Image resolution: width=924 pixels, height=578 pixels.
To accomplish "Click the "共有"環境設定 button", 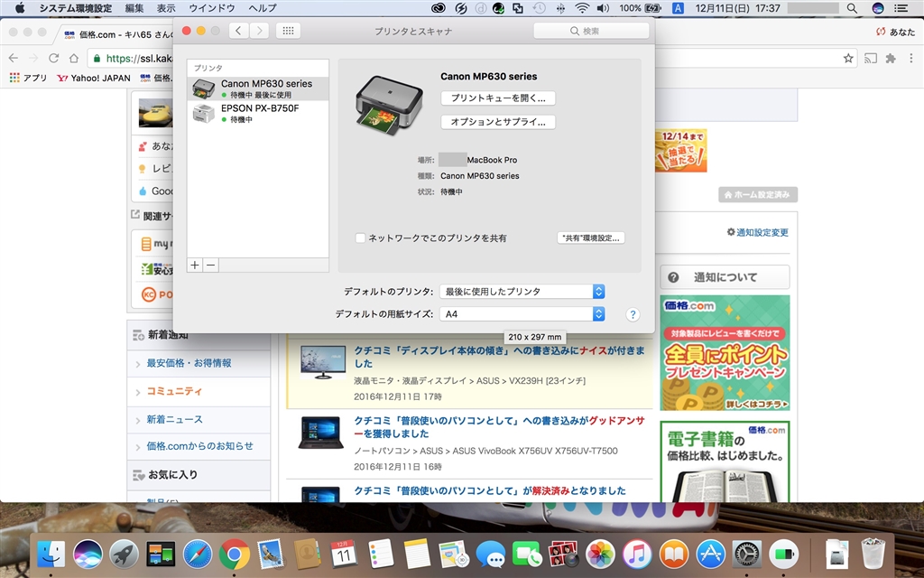I will tap(591, 238).
